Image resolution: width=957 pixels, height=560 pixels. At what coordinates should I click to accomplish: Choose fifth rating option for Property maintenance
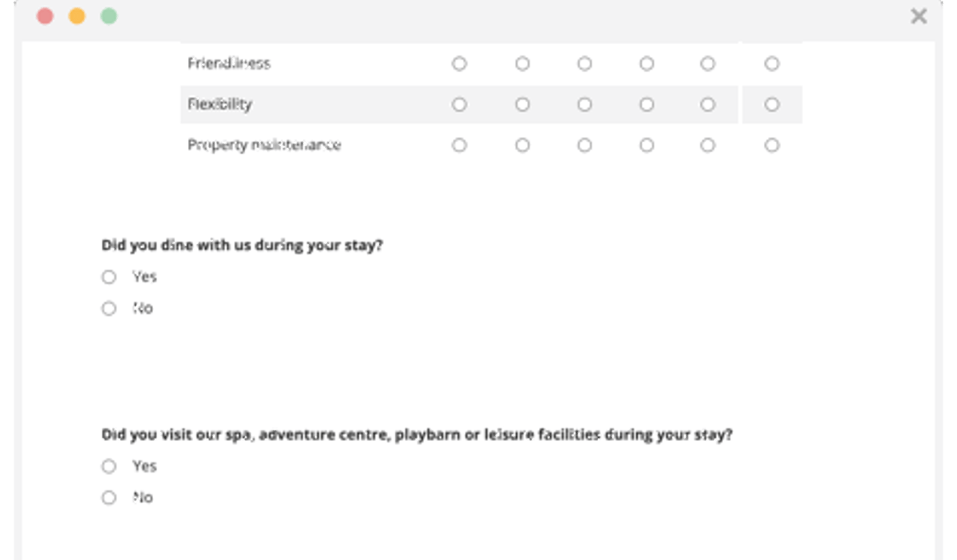pyautogui.click(x=708, y=145)
